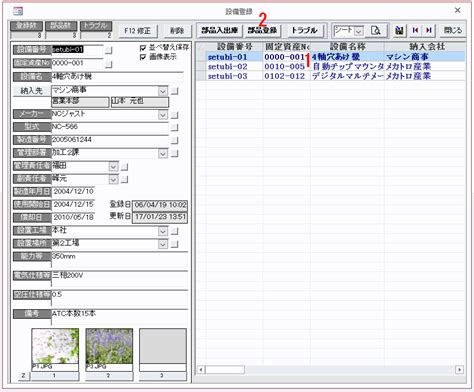474x392 pixels.
Task: Open the P1.JPG white flower thumbnail
Action: (55, 346)
